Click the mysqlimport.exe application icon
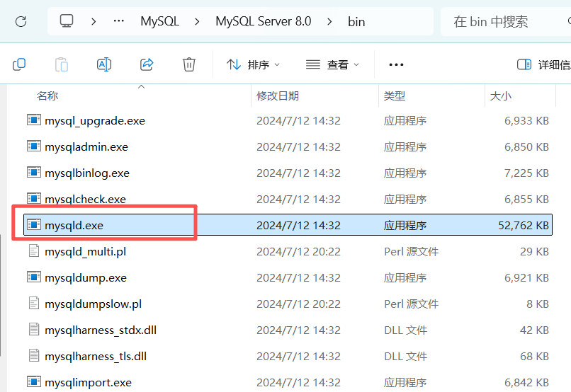This screenshot has width=571, height=392. (x=34, y=381)
